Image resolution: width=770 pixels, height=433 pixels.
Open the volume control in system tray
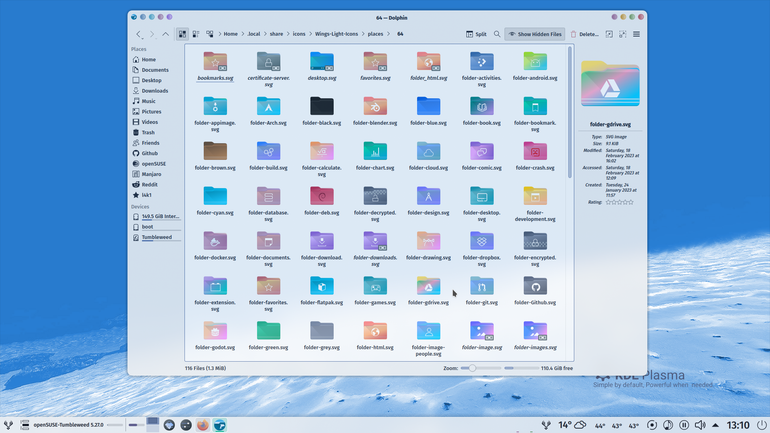click(700, 425)
